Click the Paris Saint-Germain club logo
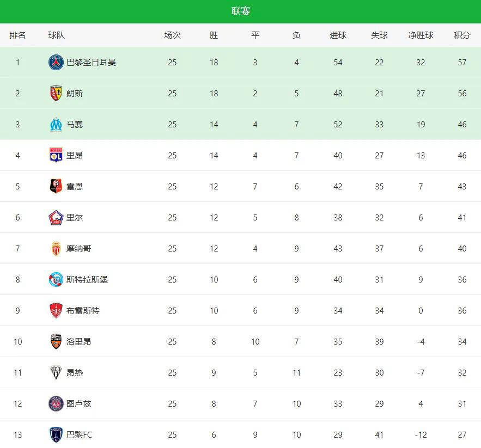 56,62
